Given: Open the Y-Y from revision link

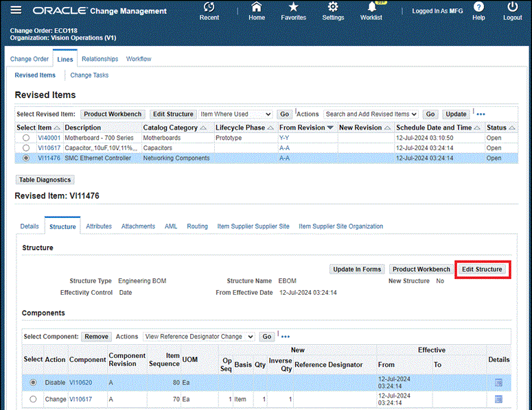Looking at the screenshot, I should [284, 138].
